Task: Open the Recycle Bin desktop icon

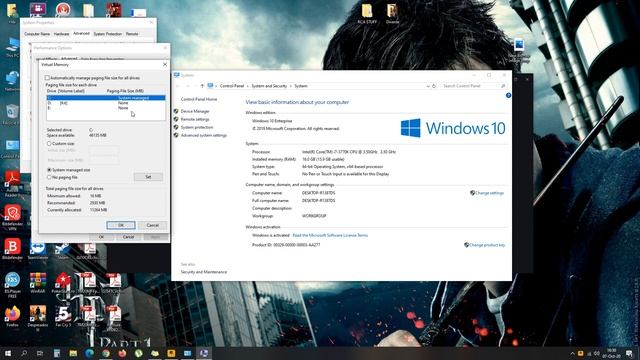Action: [x=11, y=115]
